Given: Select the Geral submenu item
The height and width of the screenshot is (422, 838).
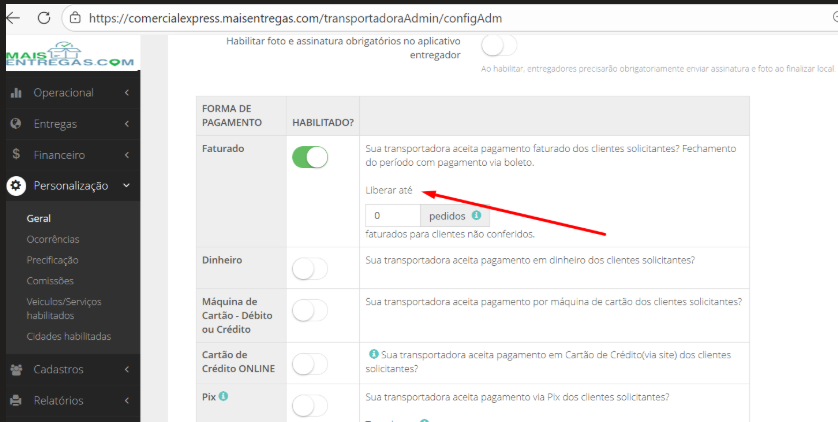Looking at the screenshot, I should pos(38,218).
